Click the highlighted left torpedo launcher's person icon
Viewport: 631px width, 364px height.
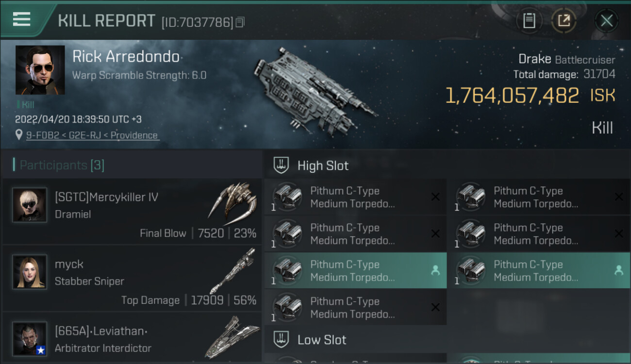coord(435,271)
